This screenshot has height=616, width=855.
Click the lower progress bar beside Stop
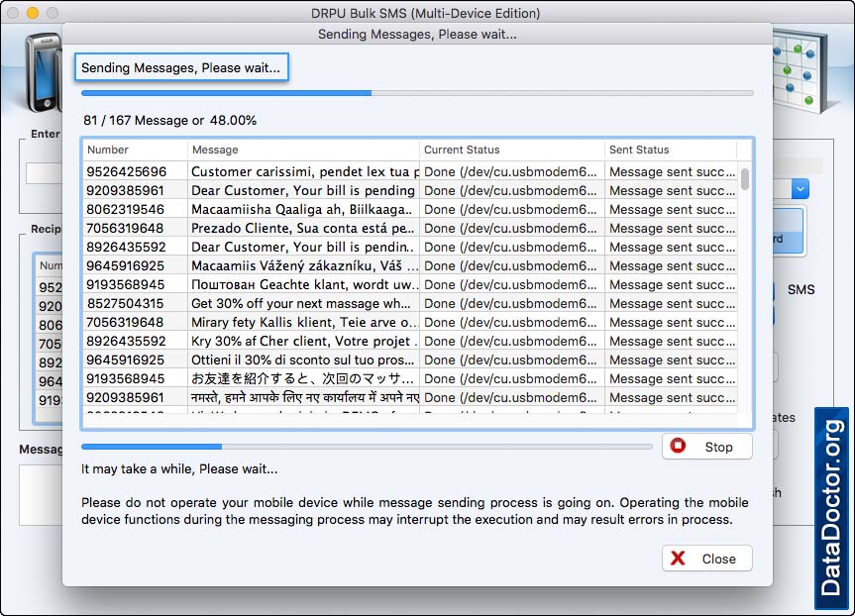(367, 447)
